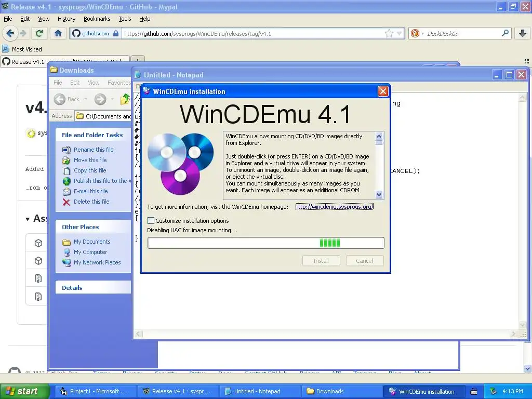Open Most Visited bookmarks folder
Image resolution: width=532 pixels, height=399 pixels.
pos(22,49)
